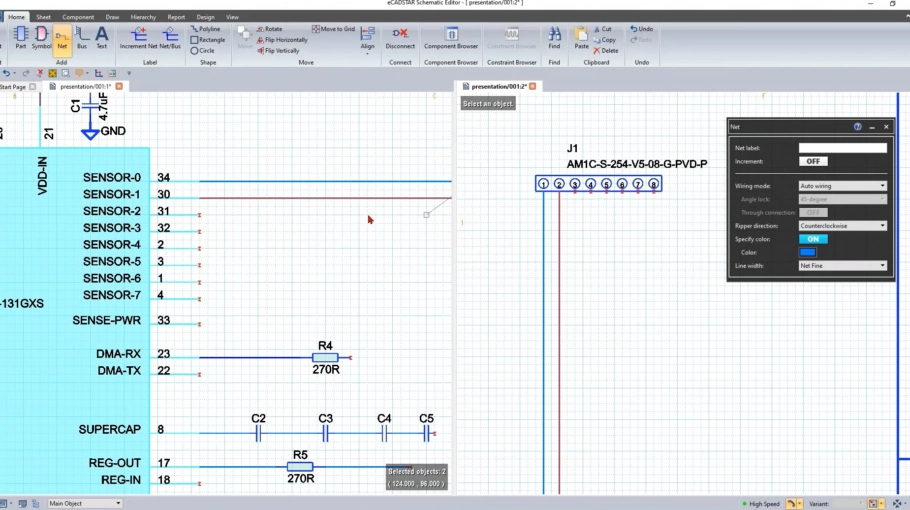
Task: Open the Line width dropdown
Action: [842, 266]
